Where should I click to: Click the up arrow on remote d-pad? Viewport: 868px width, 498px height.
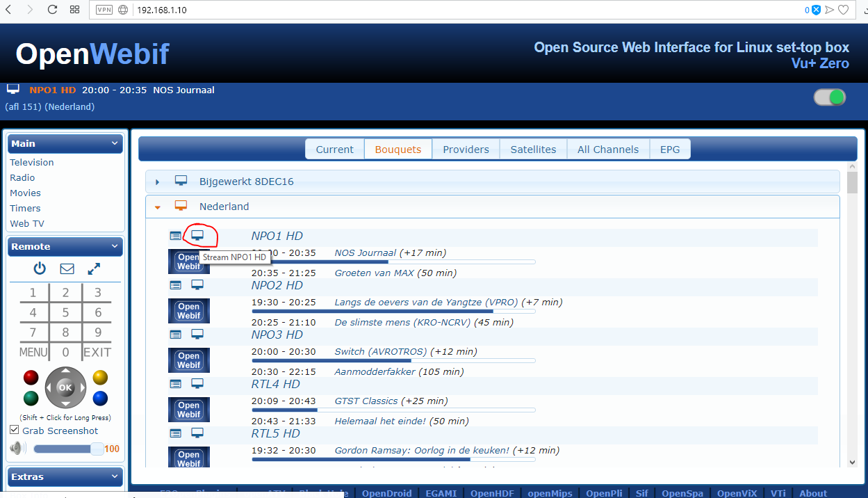click(65, 372)
